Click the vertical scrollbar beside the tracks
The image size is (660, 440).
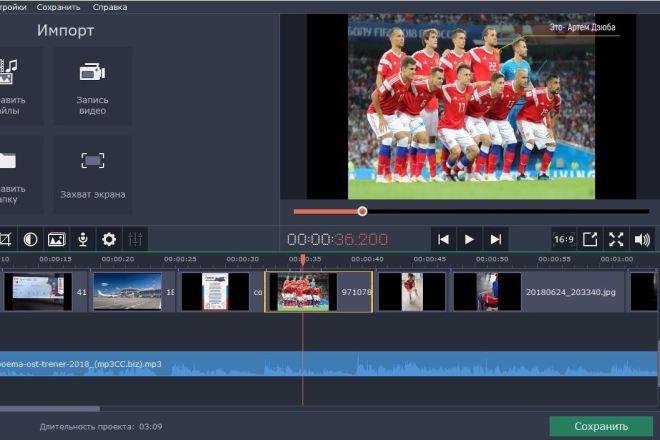[x=658, y=363]
